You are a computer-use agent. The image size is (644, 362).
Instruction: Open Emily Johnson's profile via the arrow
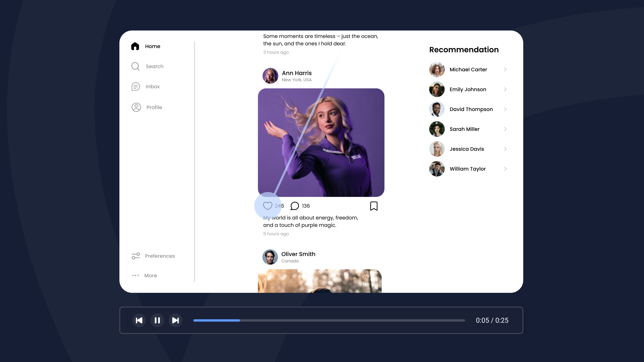(505, 89)
